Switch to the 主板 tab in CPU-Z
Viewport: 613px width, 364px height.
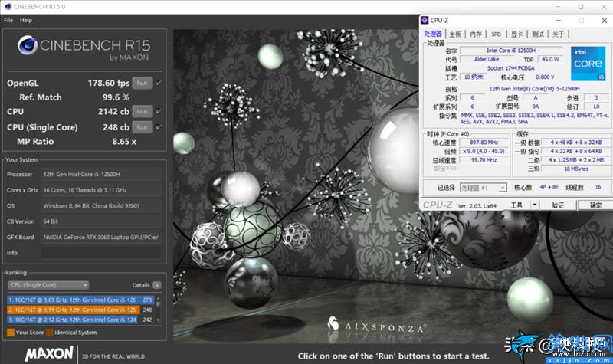(x=455, y=34)
